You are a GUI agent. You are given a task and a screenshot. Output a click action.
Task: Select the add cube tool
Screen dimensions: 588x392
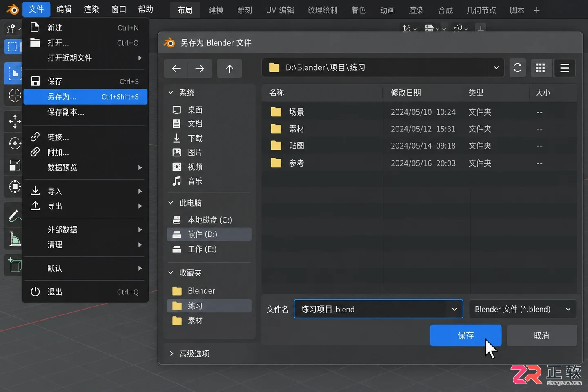point(14,265)
